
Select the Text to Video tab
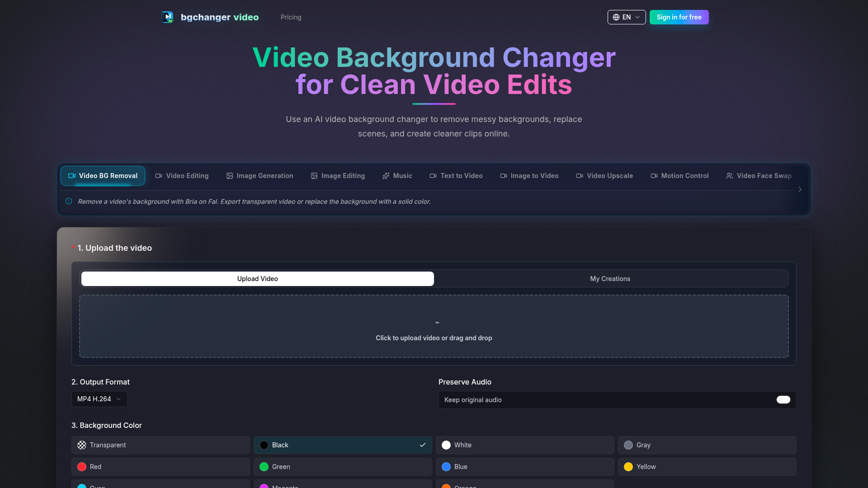(x=456, y=176)
